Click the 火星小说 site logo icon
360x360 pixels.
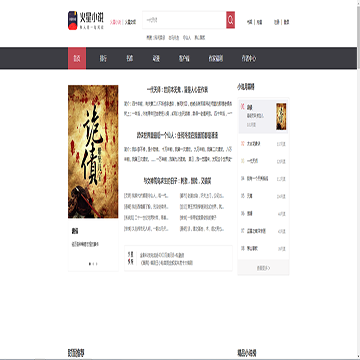(73, 21)
